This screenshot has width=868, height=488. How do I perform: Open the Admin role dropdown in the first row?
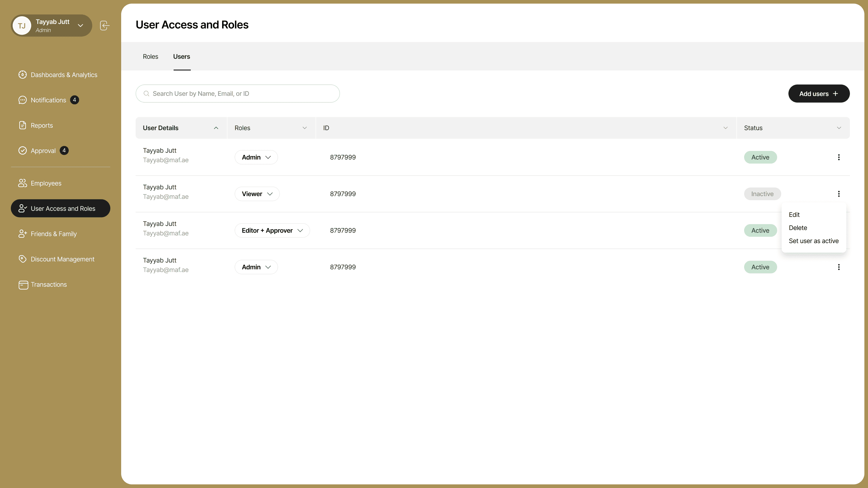(256, 157)
